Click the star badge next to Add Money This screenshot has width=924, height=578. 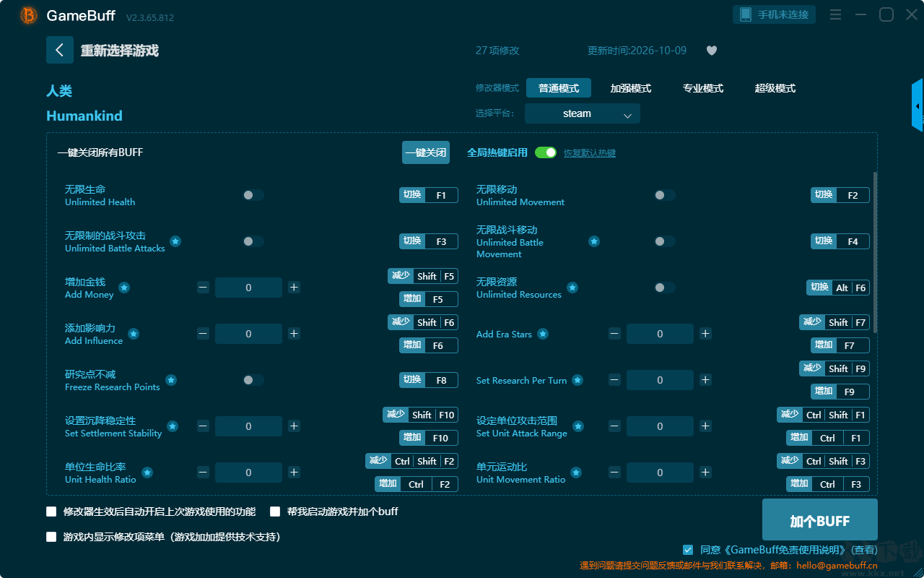(x=124, y=288)
